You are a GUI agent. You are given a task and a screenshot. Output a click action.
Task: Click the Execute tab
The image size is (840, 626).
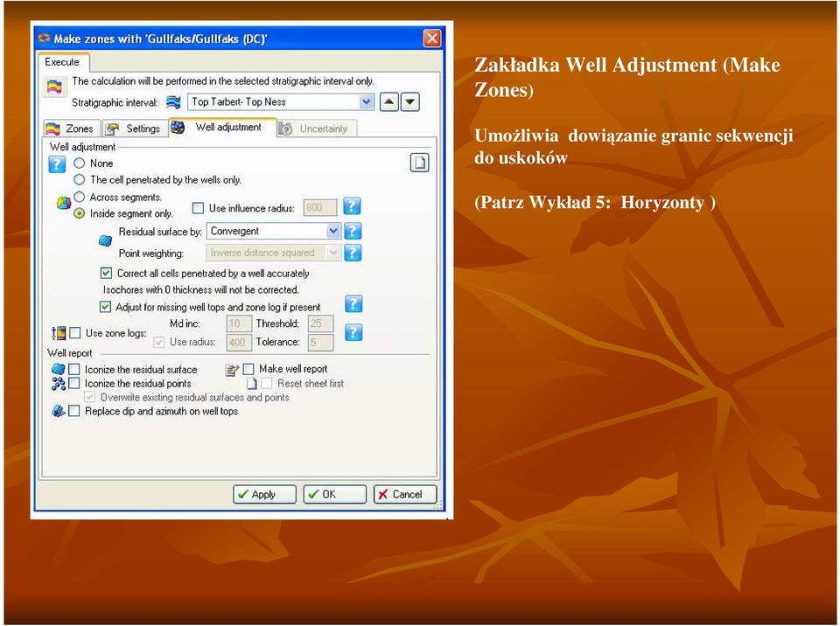point(63,62)
